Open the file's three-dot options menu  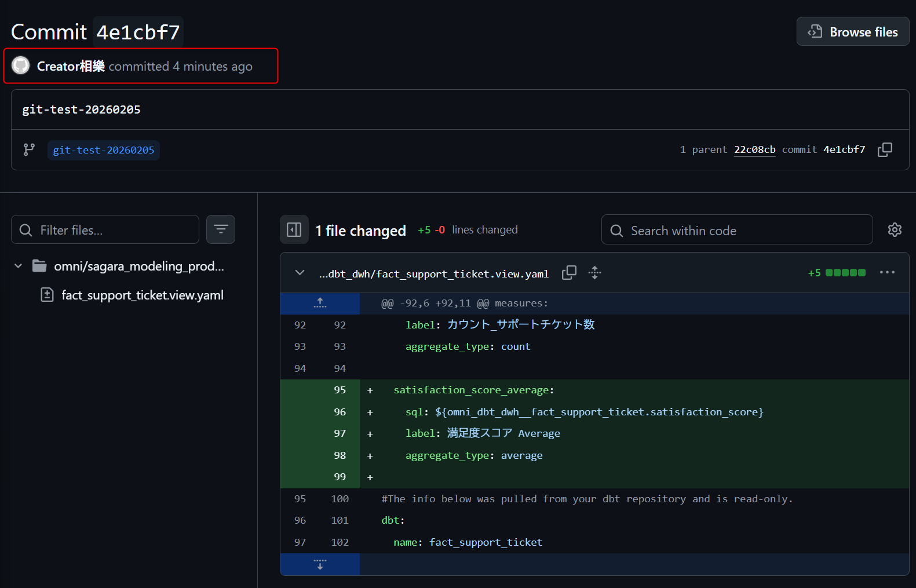(x=887, y=273)
